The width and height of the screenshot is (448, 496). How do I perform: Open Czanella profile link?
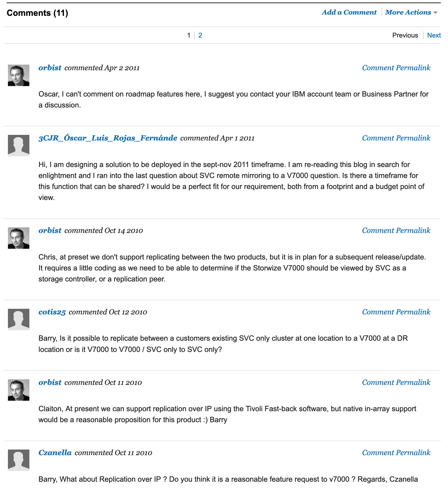tap(55, 453)
